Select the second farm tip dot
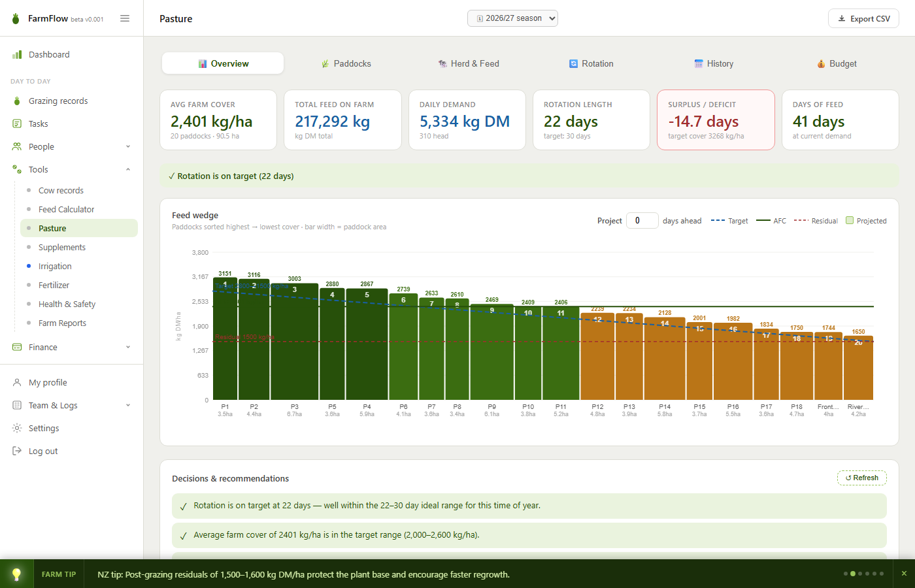This screenshot has height=588, width=915. pos(853,574)
